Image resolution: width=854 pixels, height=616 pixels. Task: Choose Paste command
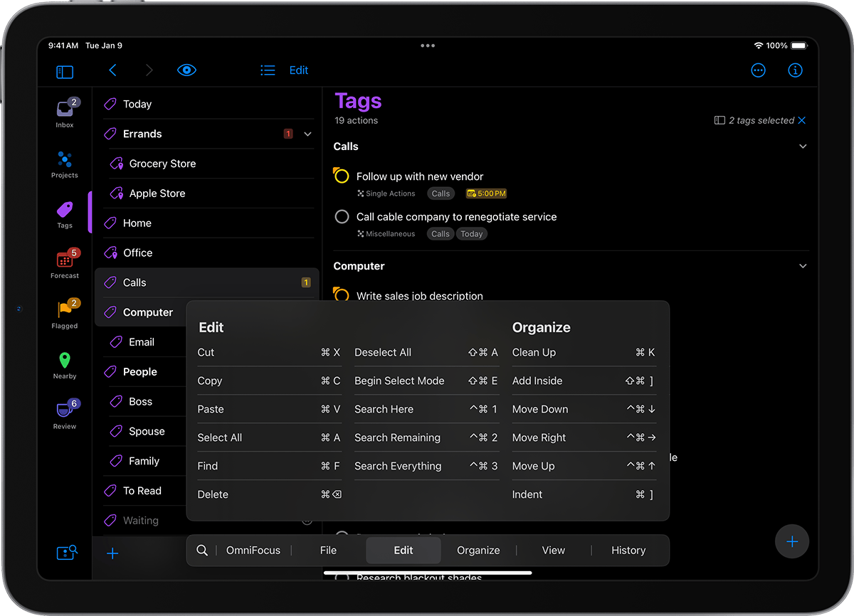point(269,409)
